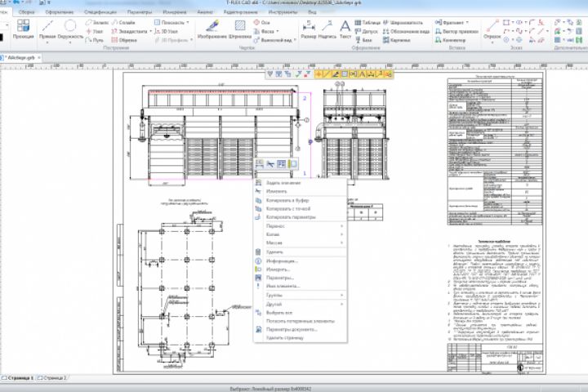The width and height of the screenshot is (588, 392).
Task: Insert a Картинка picture
Action: [397, 40]
